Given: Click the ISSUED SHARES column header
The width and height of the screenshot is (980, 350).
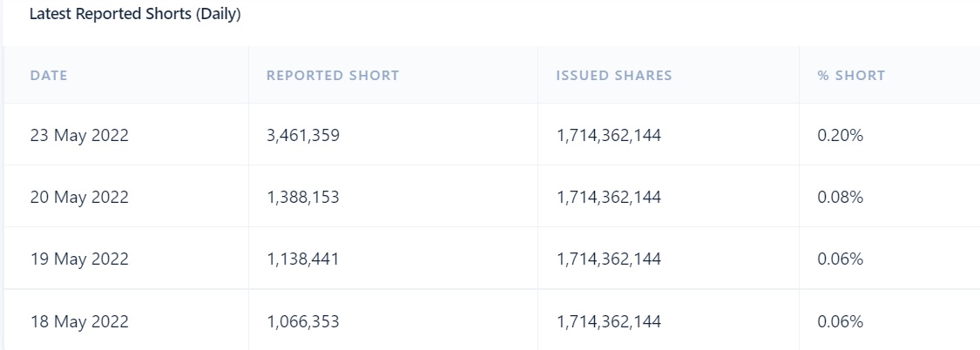Looking at the screenshot, I should click(614, 76).
